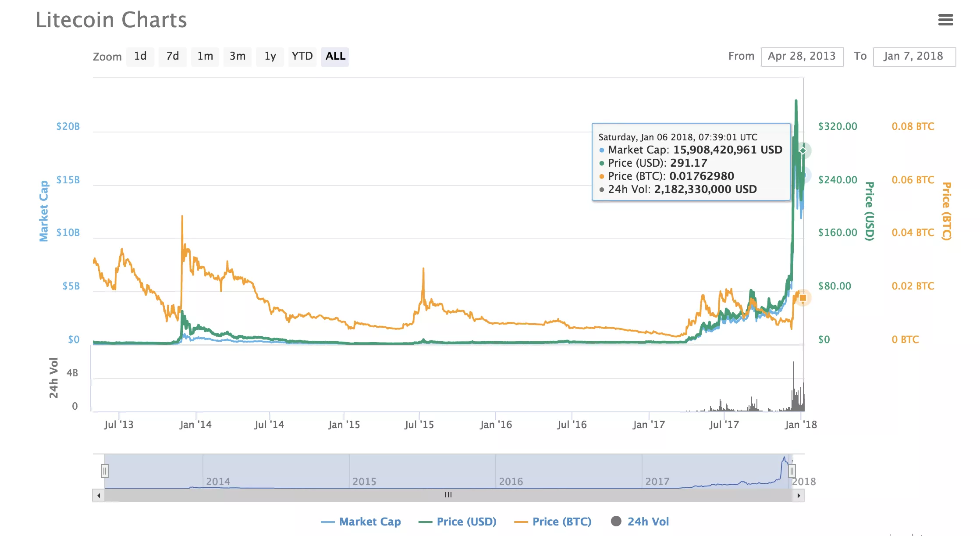Image resolution: width=980 pixels, height=536 pixels.
Task: Set zoom to 1y
Action: [270, 57]
